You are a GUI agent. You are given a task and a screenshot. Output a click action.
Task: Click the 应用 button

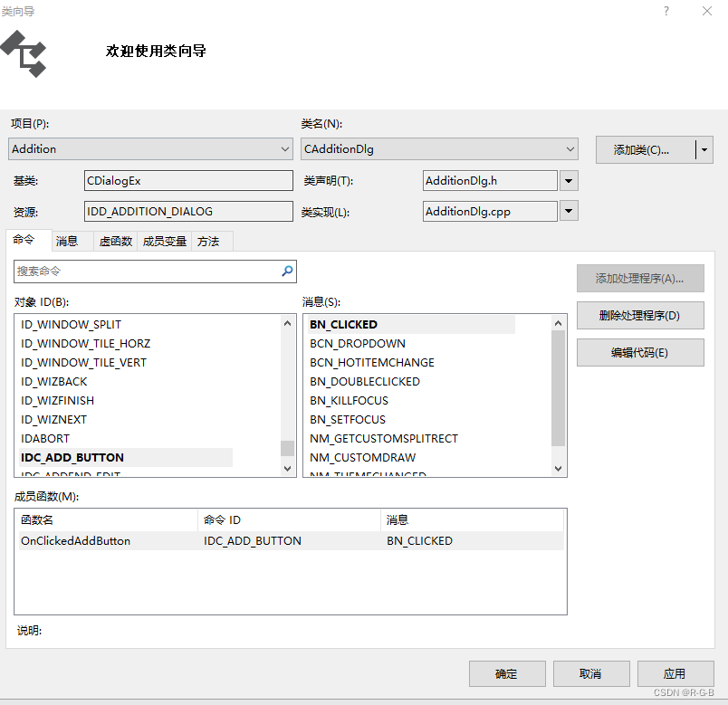[675, 673]
